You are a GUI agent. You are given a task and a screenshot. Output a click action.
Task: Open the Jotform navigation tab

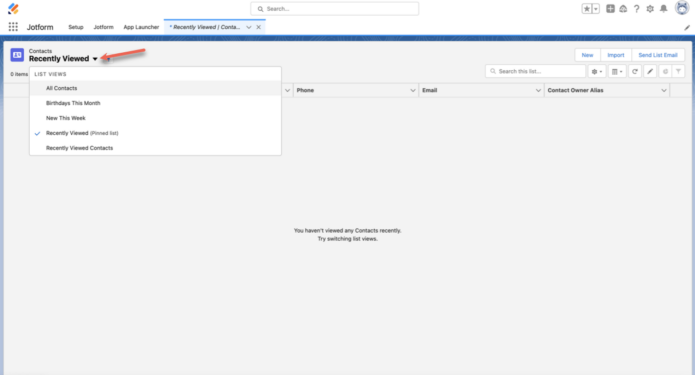click(x=103, y=27)
